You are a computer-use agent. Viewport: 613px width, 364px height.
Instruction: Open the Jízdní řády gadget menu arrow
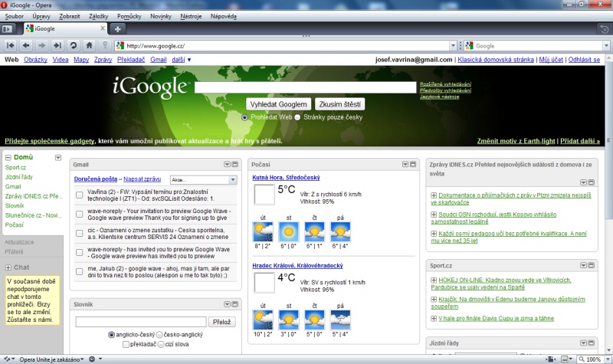(583, 343)
